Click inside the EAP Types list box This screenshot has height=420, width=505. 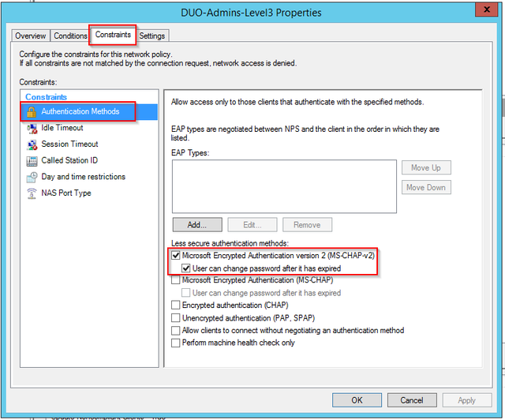(284, 186)
